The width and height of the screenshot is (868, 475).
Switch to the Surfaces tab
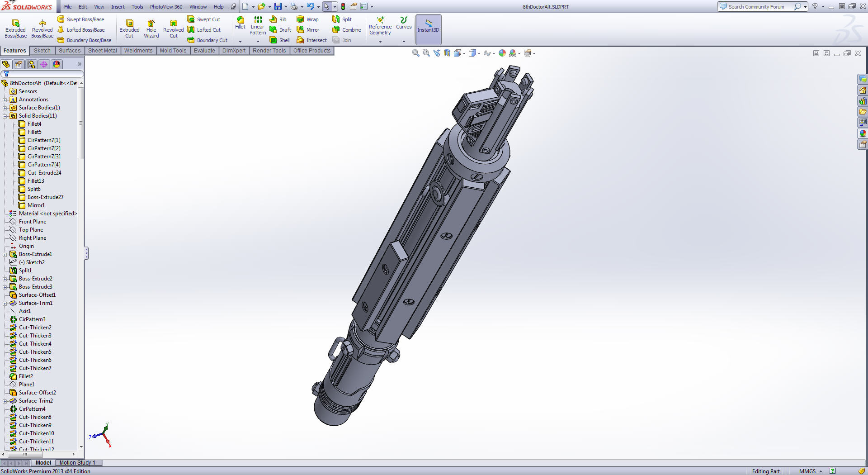point(70,51)
